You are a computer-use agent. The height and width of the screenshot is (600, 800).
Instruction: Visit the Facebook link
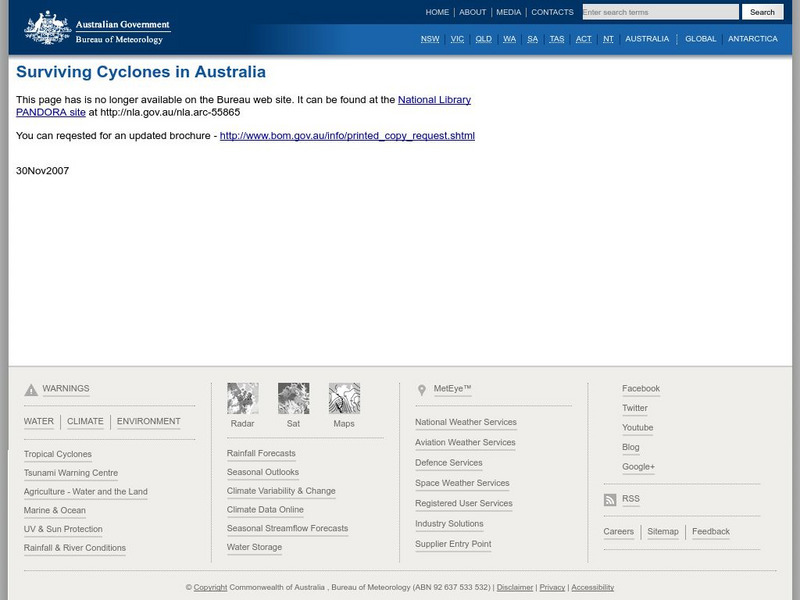(x=641, y=389)
